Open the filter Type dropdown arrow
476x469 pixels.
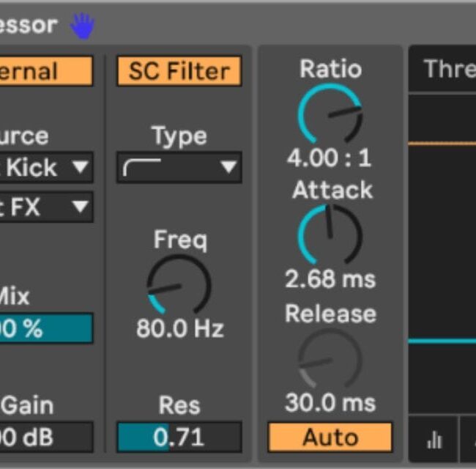pos(228,168)
